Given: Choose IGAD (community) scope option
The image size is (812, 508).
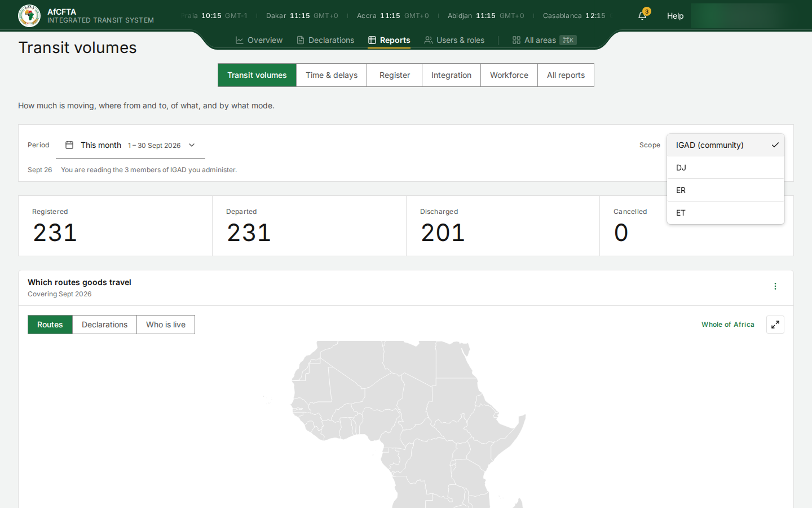Looking at the screenshot, I should point(726,145).
